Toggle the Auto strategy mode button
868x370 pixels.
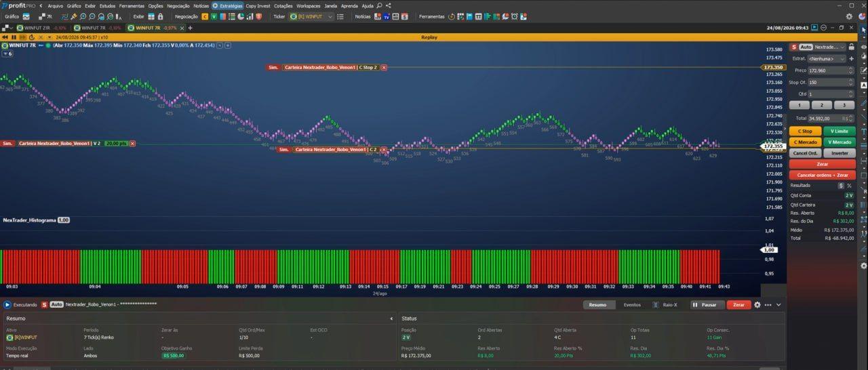click(x=806, y=47)
